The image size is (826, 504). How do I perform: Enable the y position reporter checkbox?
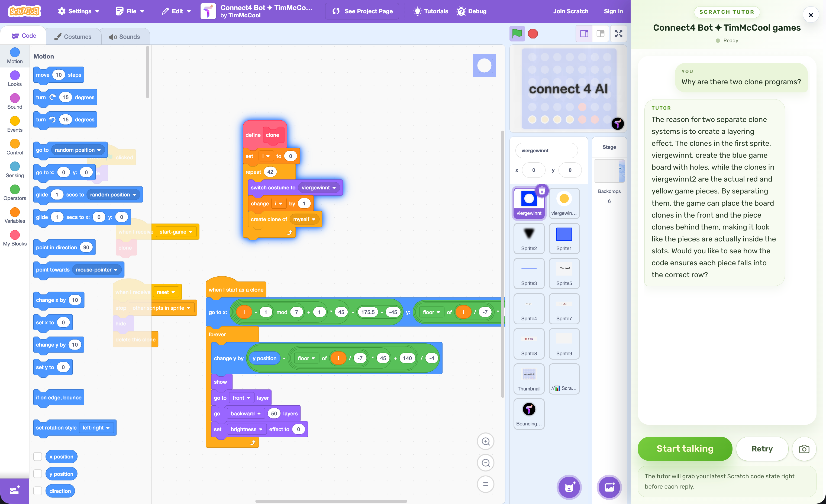click(38, 474)
